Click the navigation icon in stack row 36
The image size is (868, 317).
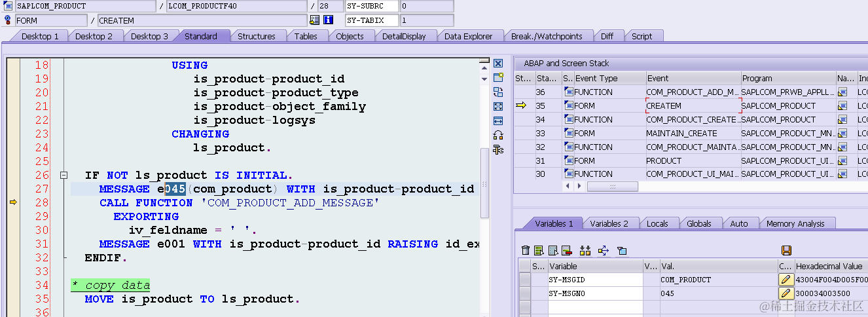pos(842,92)
